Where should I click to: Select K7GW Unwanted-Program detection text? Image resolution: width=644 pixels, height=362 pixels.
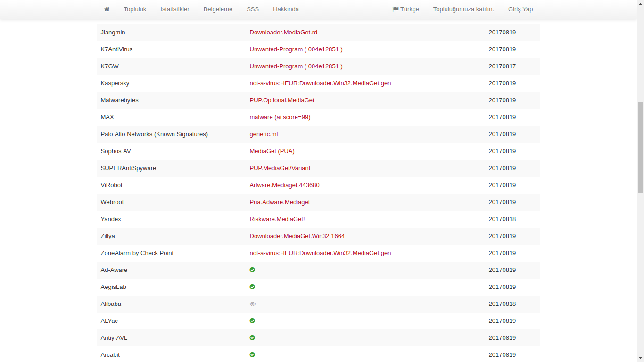point(296,66)
